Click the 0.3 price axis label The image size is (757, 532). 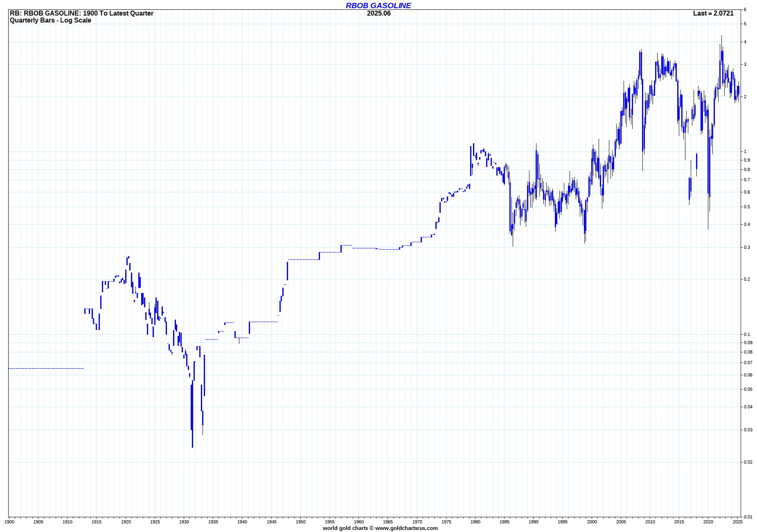point(747,247)
